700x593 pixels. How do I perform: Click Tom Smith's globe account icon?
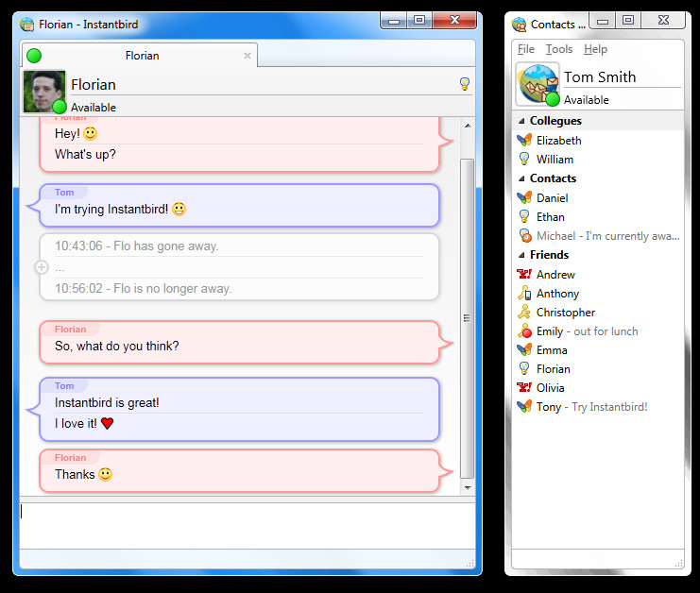[x=538, y=84]
